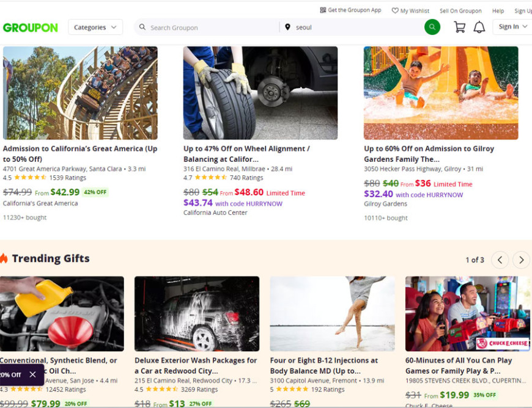Click the 12452 Ratings text
The height and width of the screenshot is (408, 532).
[65, 389]
